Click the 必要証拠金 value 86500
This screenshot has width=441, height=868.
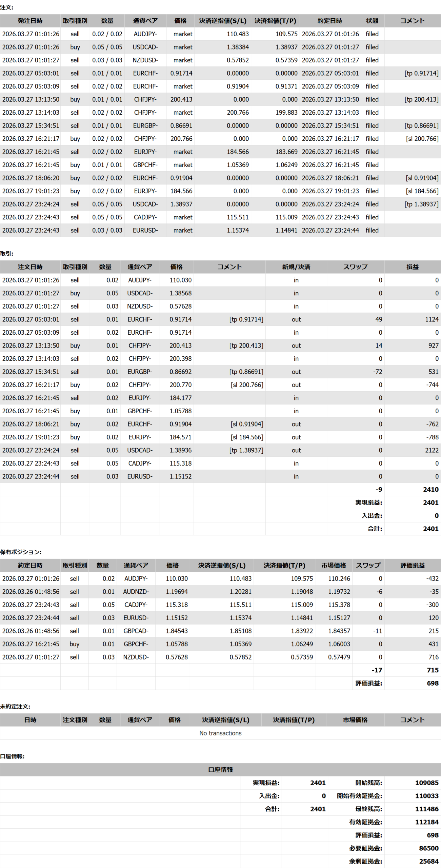428,848
